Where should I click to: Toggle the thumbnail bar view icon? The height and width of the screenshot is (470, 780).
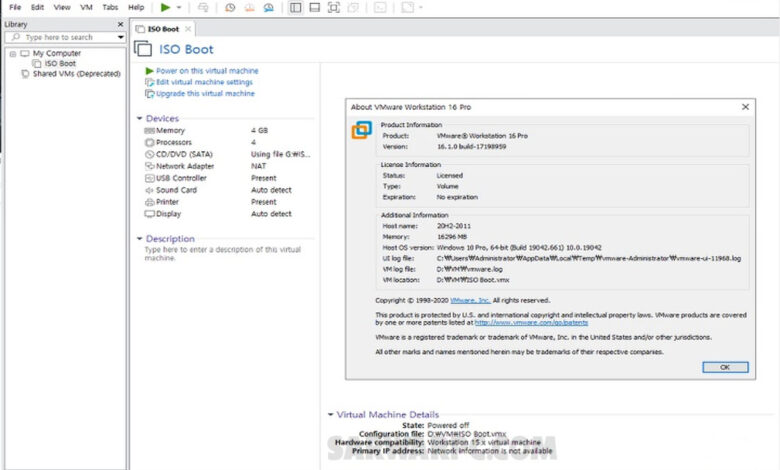tap(314, 7)
